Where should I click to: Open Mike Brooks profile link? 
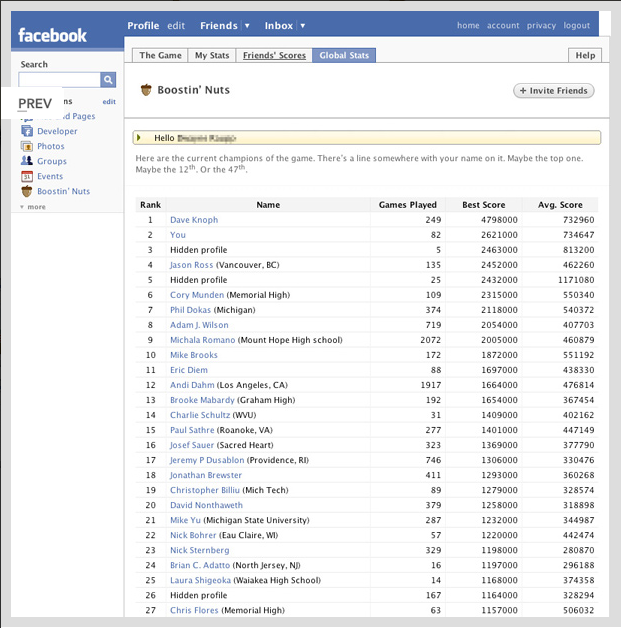[x=194, y=355]
